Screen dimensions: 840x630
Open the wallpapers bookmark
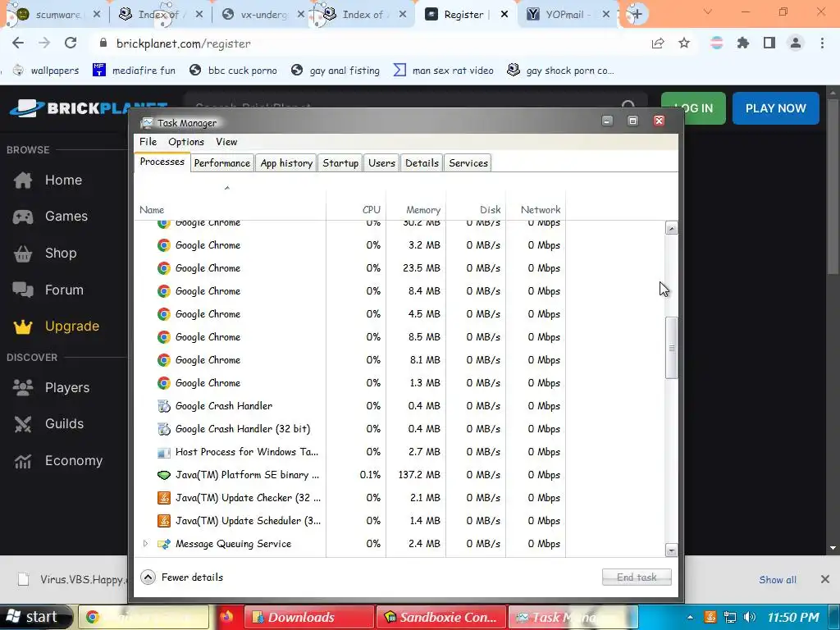(46, 71)
